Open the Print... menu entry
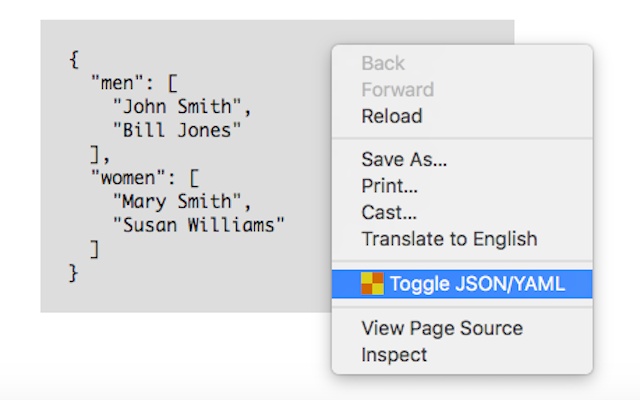The width and height of the screenshot is (640, 400). (390, 186)
